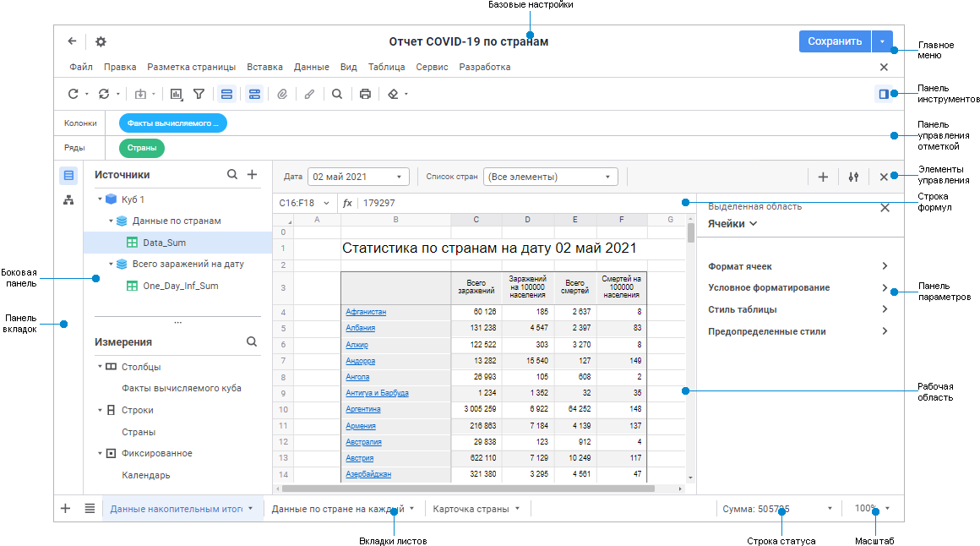
Task: Toggle the first blue rows layout button
Action: pyautogui.click(x=226, y=94)
